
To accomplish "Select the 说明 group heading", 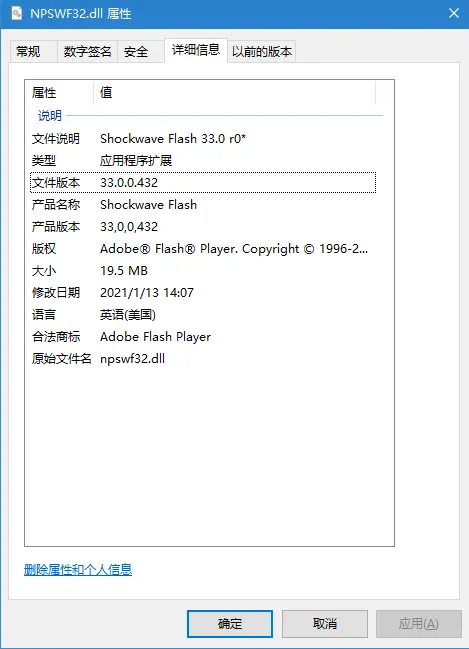I will [50, 115].
